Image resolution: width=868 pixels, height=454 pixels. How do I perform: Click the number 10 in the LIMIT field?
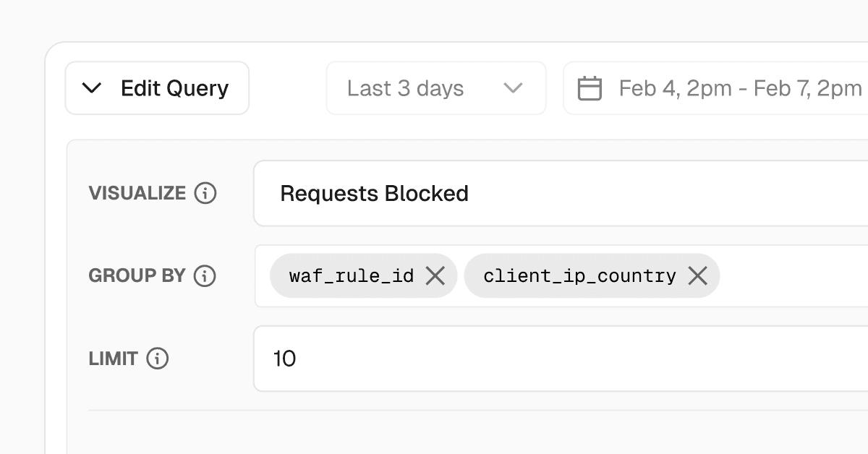tap(284, 359)
